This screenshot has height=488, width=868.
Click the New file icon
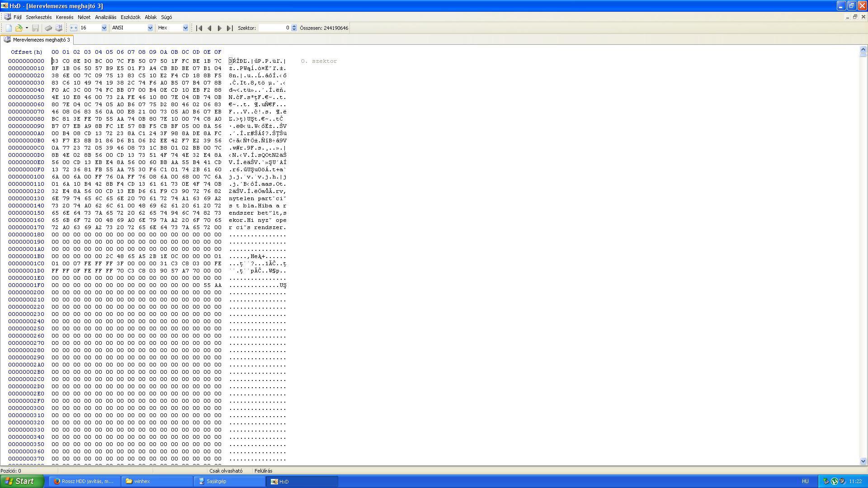(x=9, y=28)
